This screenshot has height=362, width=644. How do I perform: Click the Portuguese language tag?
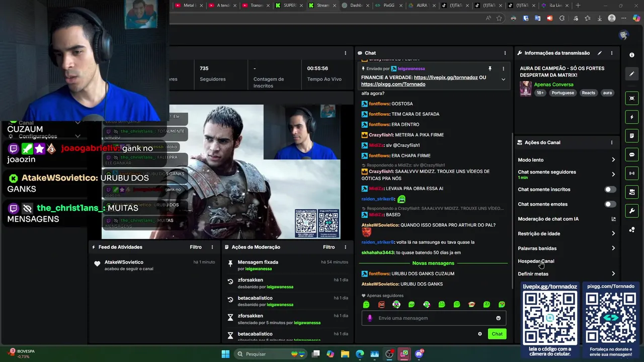pos(562,93)
